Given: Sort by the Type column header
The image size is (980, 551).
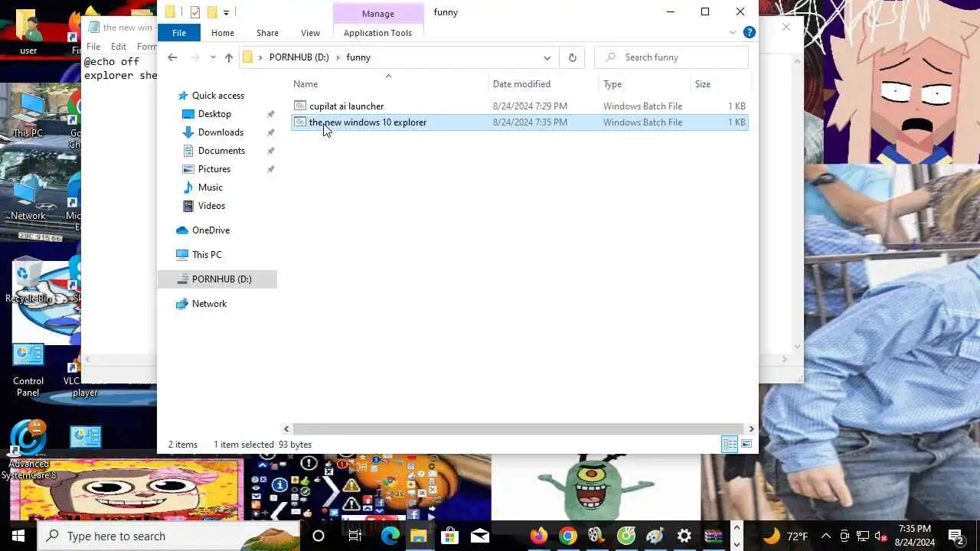Looking at the screenshot, I should (x=612, y=84).
